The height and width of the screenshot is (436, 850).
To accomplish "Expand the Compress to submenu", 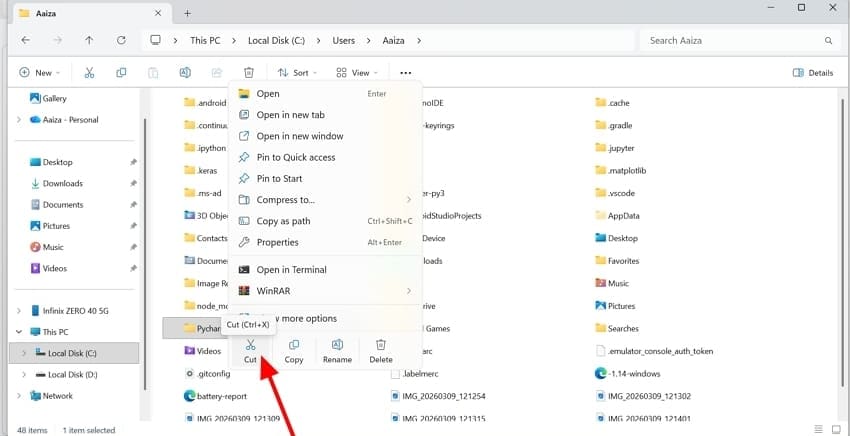I will click(x=409, y=200).
